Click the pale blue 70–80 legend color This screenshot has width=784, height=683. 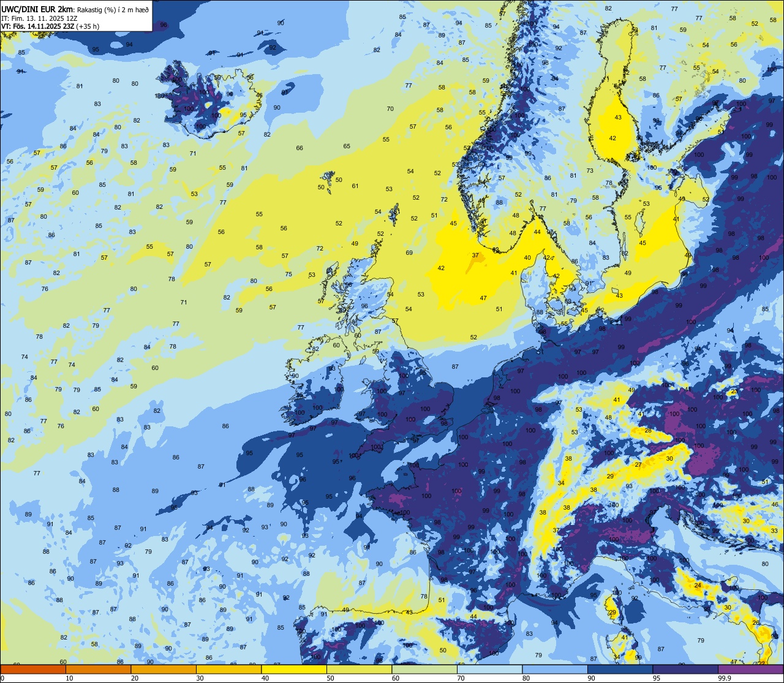(x=489, y=669)
